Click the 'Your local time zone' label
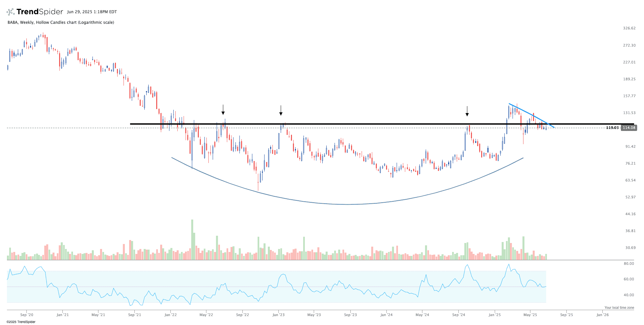Screen dimensions: 644x325 (x=619, y=307)
